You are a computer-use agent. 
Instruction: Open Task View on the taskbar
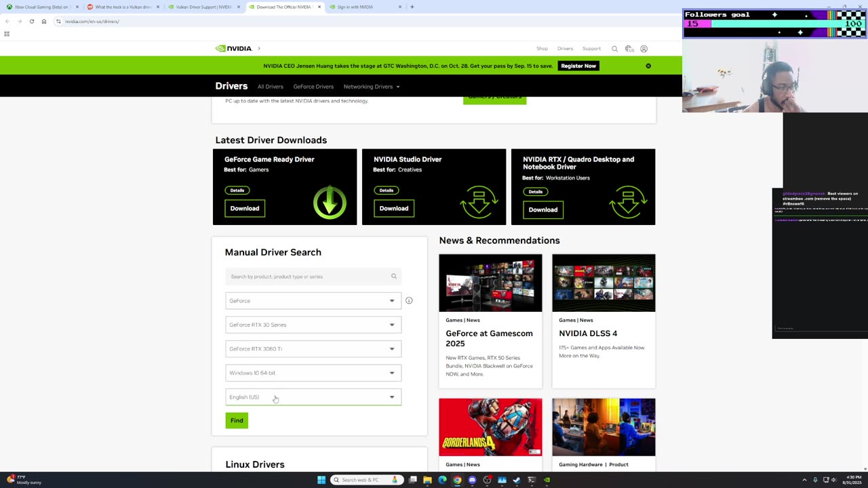tap(412, 480)
